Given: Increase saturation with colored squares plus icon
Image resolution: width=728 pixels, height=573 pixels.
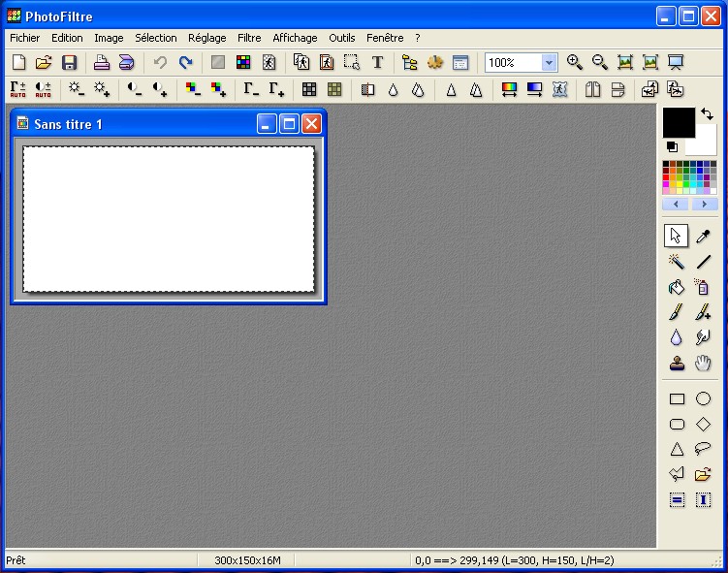Looking at the screenshot, I should pos(218,89).
